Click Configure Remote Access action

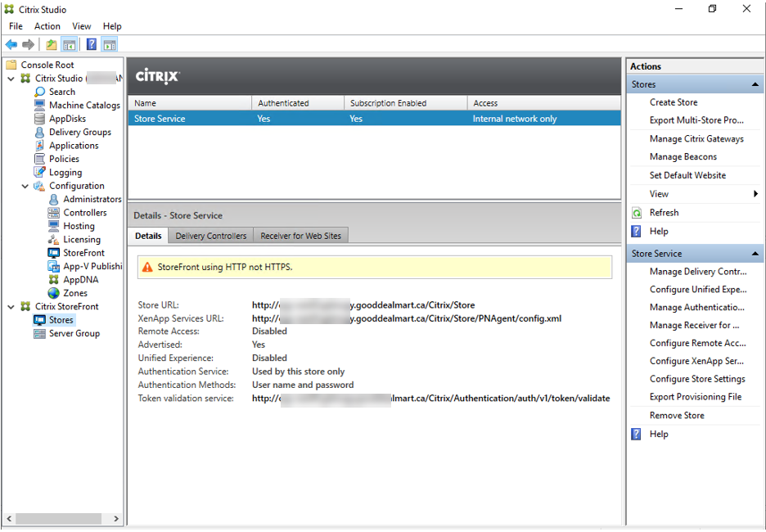click(x=697, y=343)
